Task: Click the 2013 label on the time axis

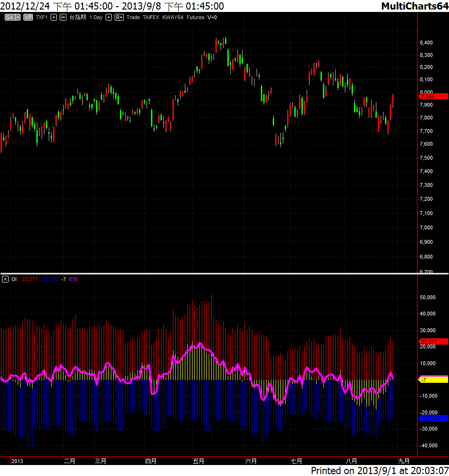Action: point(17,461)
